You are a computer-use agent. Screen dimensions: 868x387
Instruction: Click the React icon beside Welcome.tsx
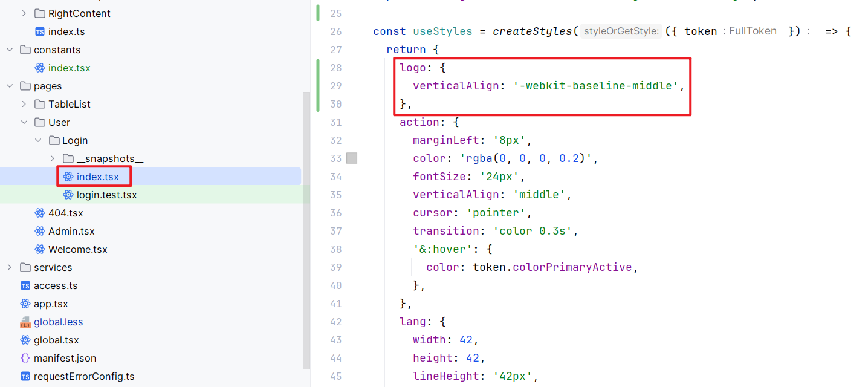[40, 249]
